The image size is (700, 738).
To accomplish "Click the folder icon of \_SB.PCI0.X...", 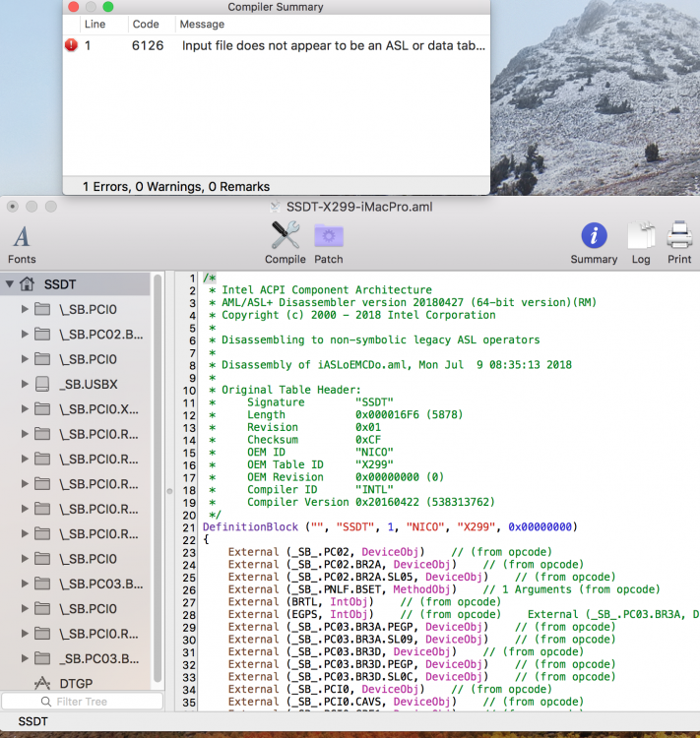I will (x=42, y=409).
